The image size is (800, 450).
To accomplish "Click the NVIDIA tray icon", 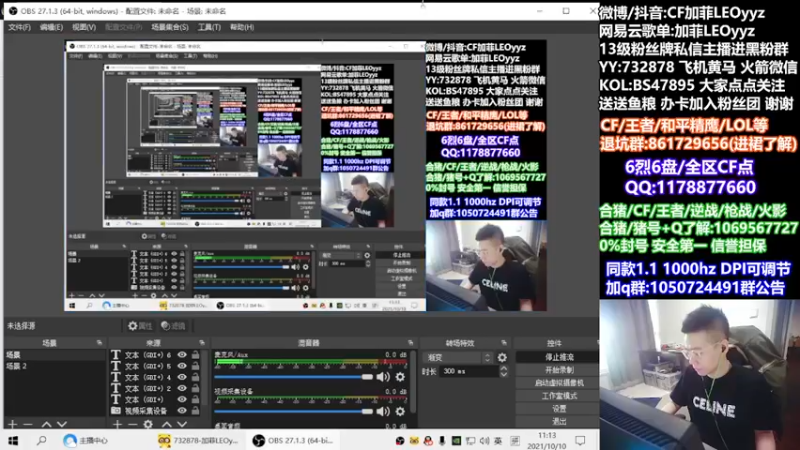I will point(456,440).
